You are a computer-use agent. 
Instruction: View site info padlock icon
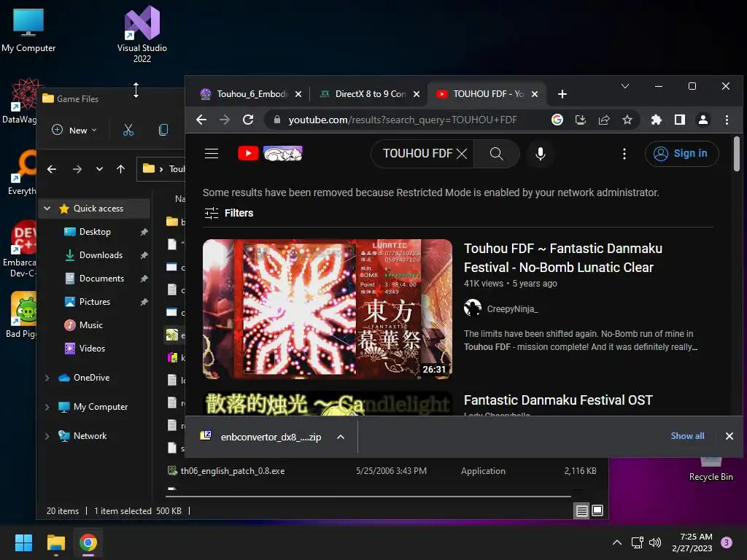pos(276,120)
